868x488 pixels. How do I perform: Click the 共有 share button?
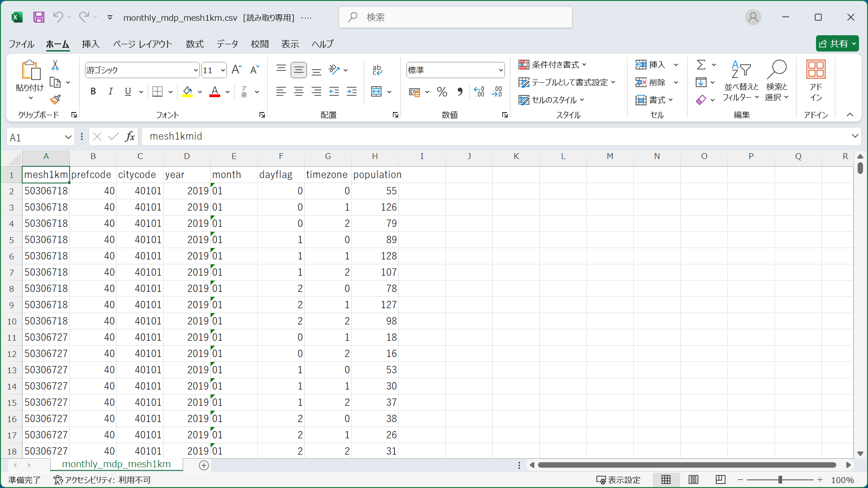coord(836,43)
